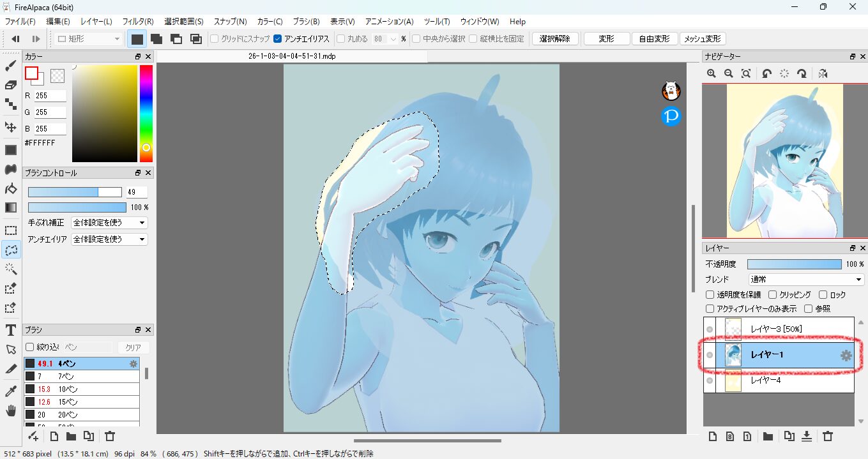Delete layer using trash icon in layer panel
The width and height of the screenshot is (868, 459).
pos(828,437)
